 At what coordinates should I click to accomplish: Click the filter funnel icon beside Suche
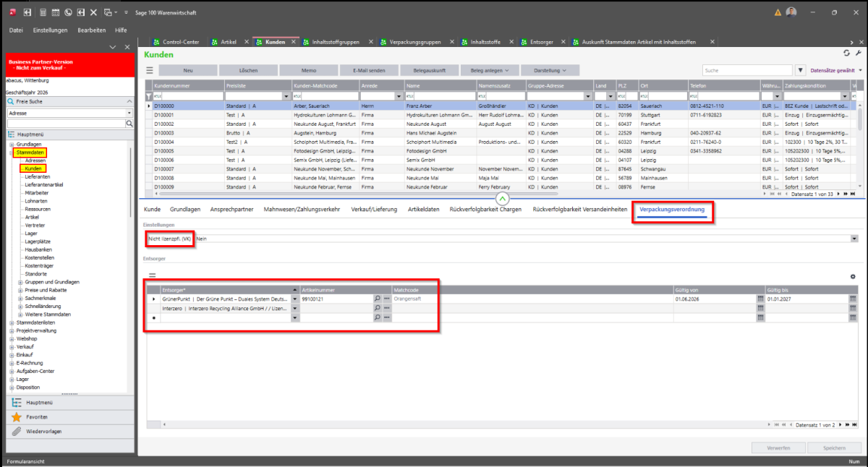(x=800, y=70)
